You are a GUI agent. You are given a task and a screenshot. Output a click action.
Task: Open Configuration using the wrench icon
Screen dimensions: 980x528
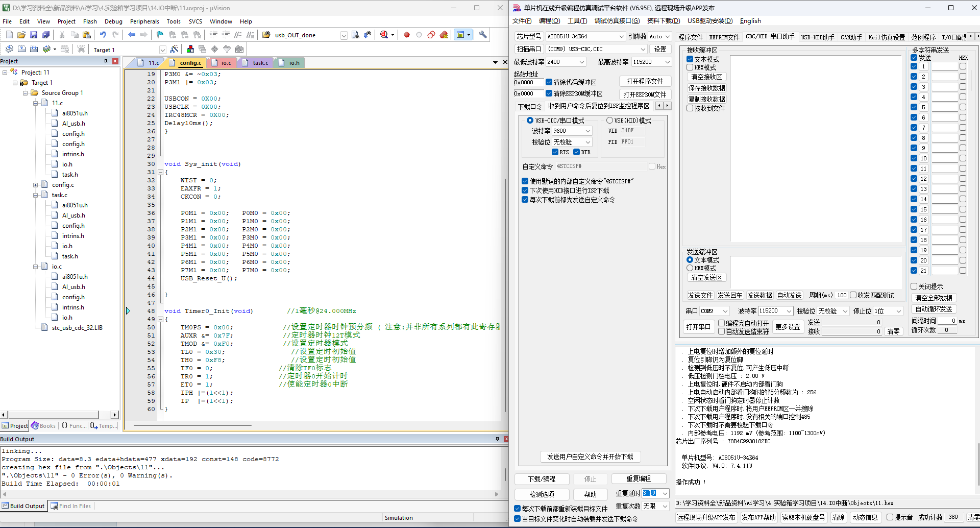pyautogui.click(x=483, y=35)
